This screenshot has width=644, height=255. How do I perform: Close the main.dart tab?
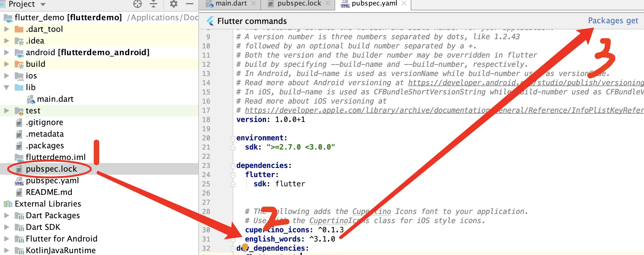click(x=254, y=3)
